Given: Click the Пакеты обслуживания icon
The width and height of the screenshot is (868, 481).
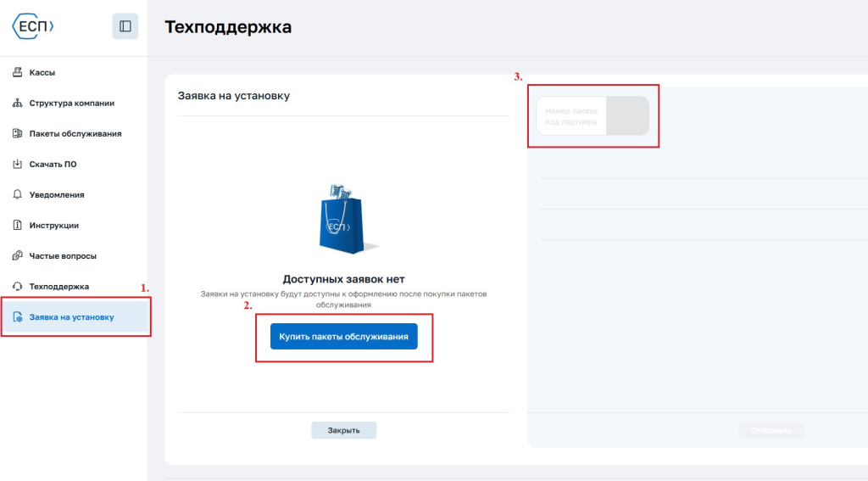Looking at the screenshot, I should pyautogui.click(x=17, y=133).
